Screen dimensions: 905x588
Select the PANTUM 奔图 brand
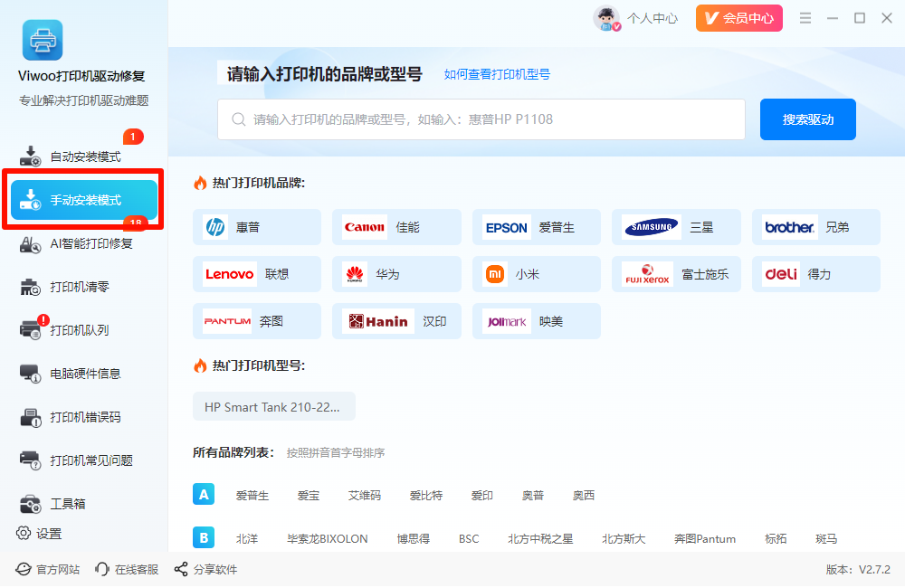tap(257, 321)
